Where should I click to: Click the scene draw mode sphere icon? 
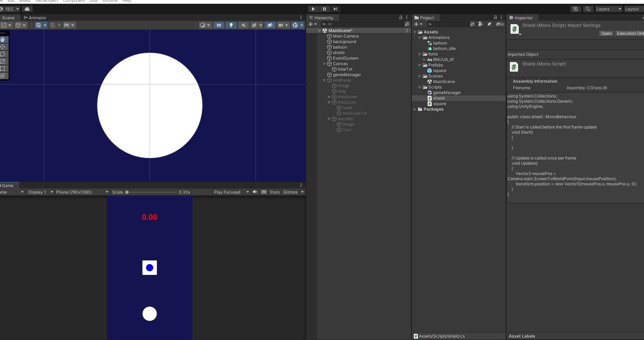pos(203,25)
